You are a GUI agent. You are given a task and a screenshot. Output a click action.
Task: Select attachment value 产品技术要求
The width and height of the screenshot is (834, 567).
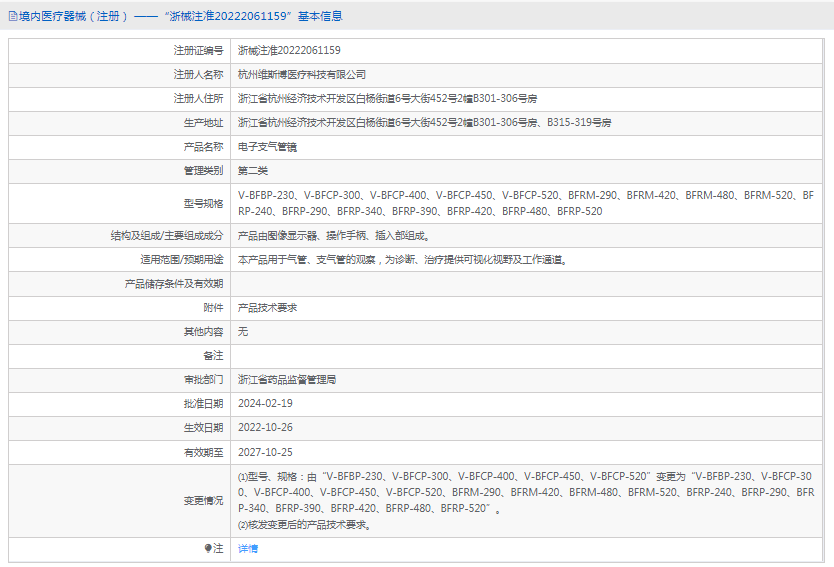pyautogui.click(x=267, y=307)
